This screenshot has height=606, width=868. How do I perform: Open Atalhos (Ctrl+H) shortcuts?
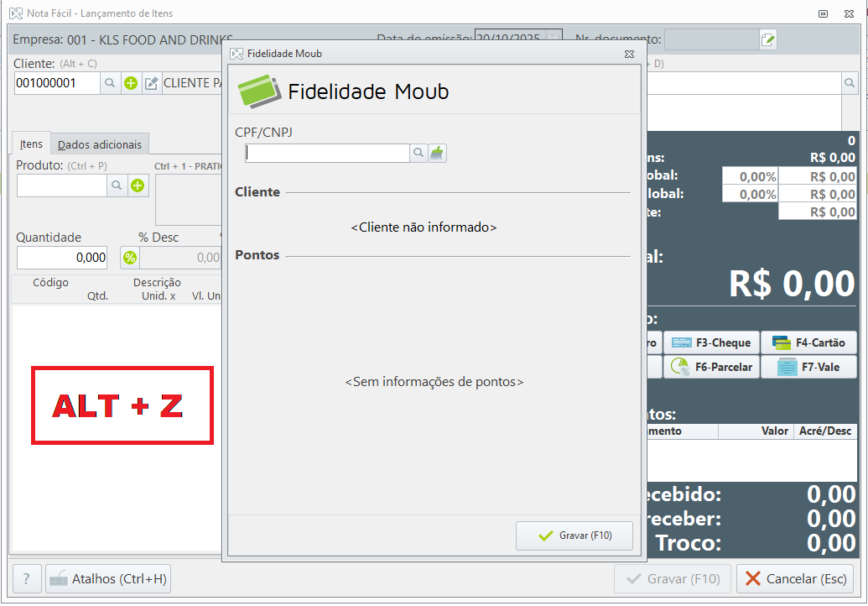tap(108, 579)
